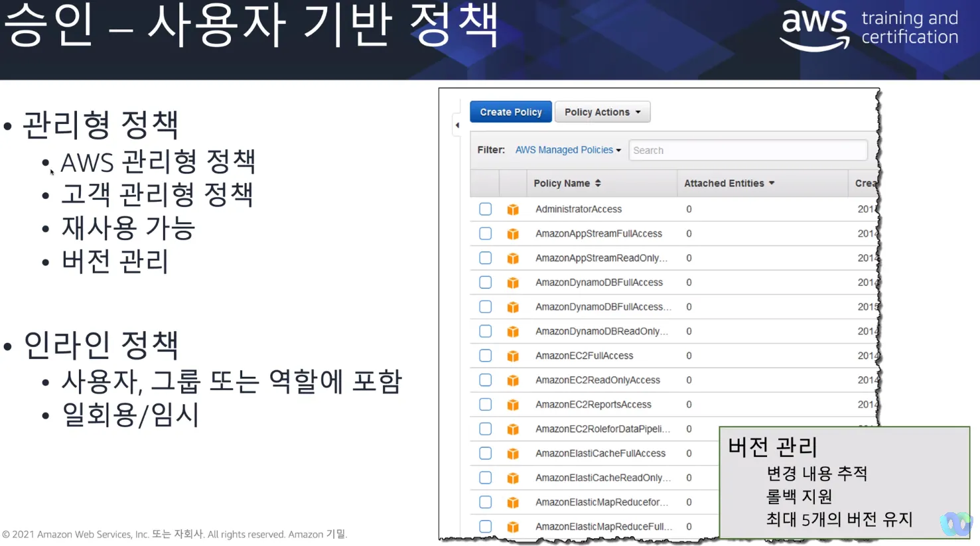Click the AdministratorAccess policy box icon
Image resolution: width=980 pixels, height=546 pixels.
513,210
